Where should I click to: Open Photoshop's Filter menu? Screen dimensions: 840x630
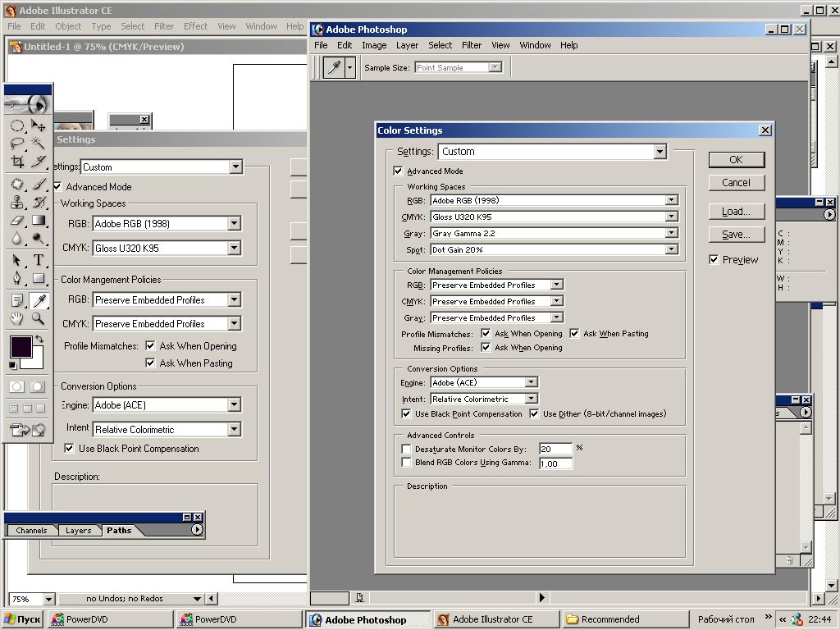472,46
